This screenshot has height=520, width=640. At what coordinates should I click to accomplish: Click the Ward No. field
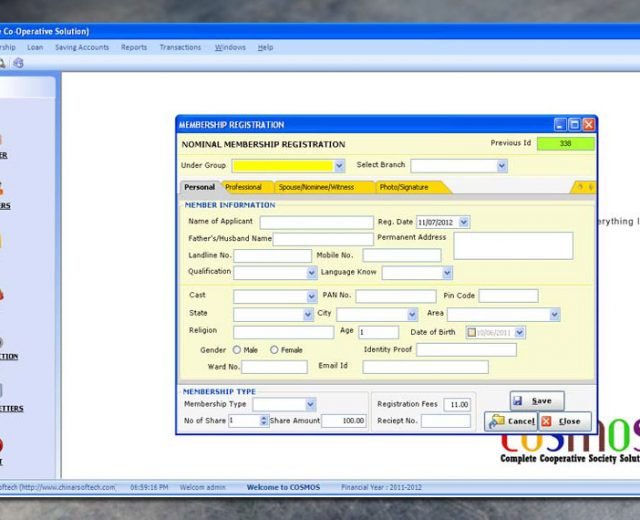tap(274, 367)
